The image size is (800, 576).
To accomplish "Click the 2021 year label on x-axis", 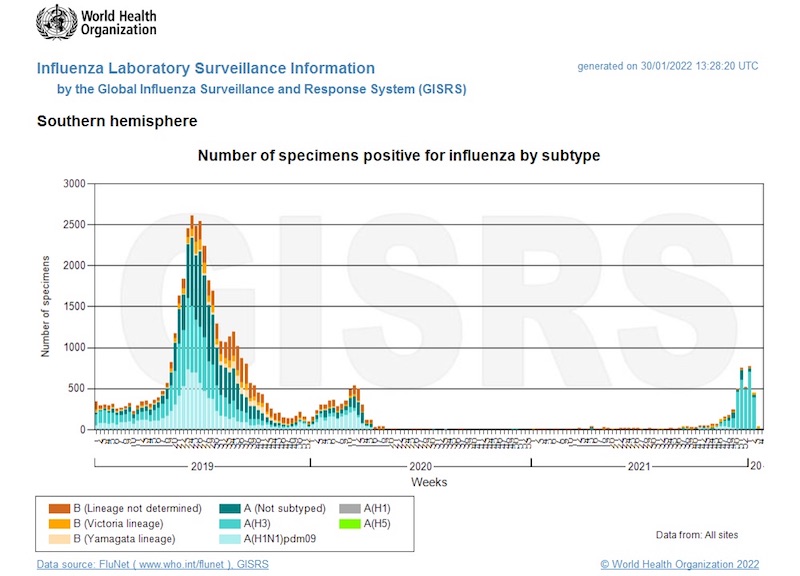I will tap(639, 466).
